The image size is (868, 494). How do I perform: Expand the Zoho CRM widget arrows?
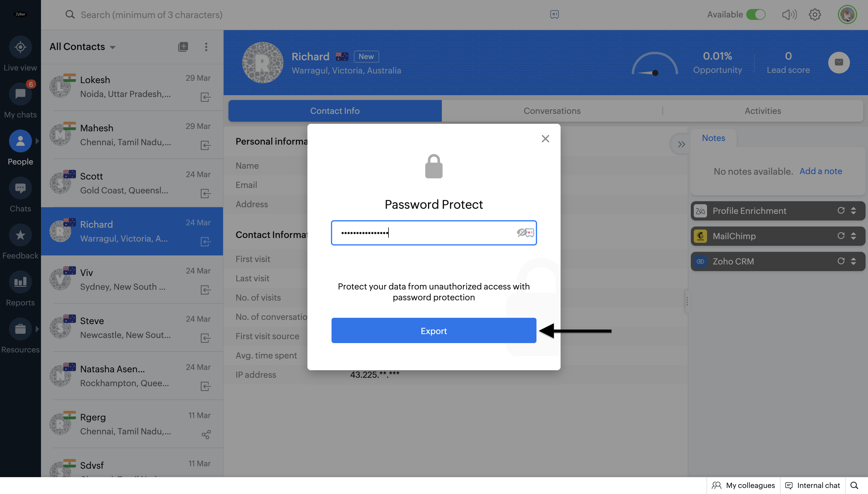click(x=854, y=261)
